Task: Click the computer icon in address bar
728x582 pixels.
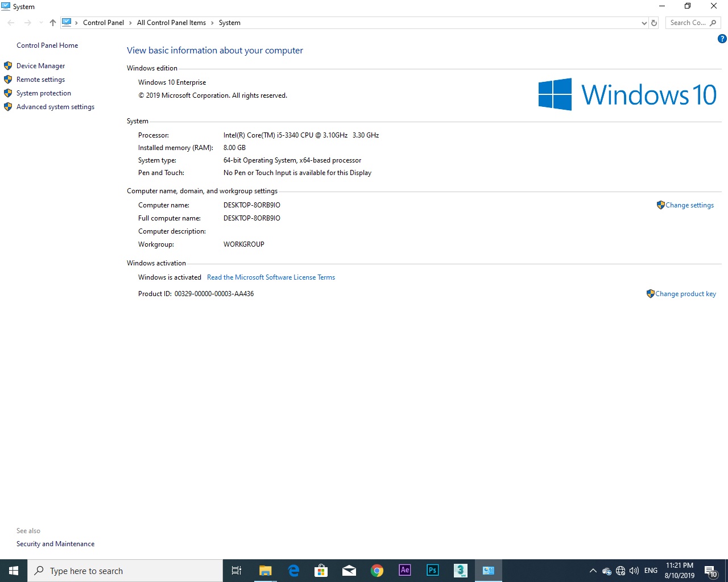Action: click(67, 23)
